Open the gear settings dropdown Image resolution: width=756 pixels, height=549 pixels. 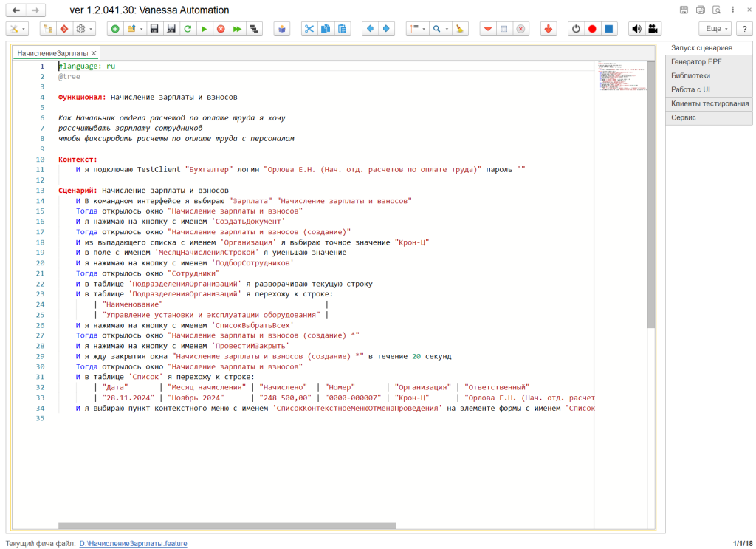pyautogui.click(x=83, y=29)
